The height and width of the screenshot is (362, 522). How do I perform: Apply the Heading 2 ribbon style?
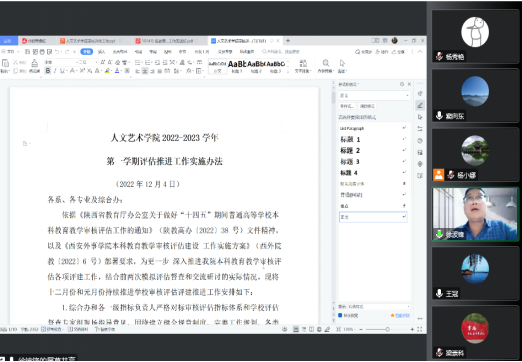click(256, 66)
